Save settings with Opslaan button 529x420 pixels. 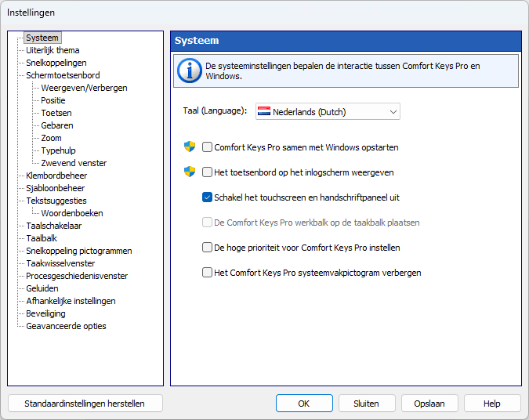click(429, 404)
